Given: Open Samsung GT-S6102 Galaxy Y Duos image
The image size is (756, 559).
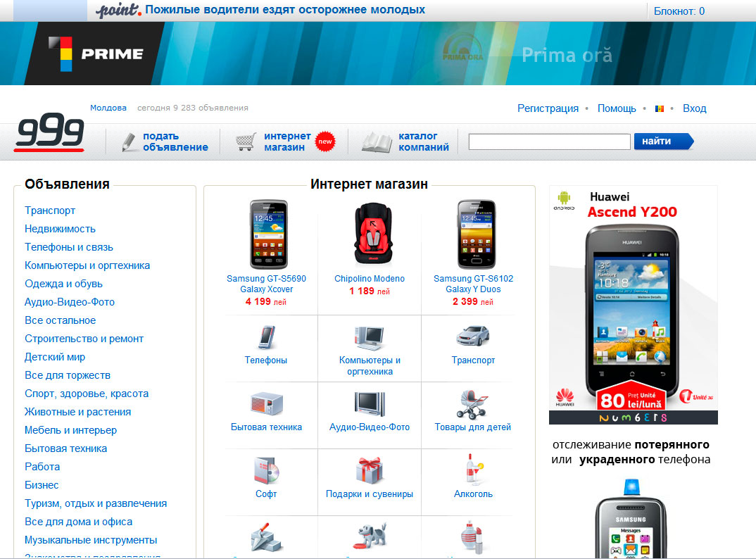Looking at the screenshot, I should click(477, 234).
